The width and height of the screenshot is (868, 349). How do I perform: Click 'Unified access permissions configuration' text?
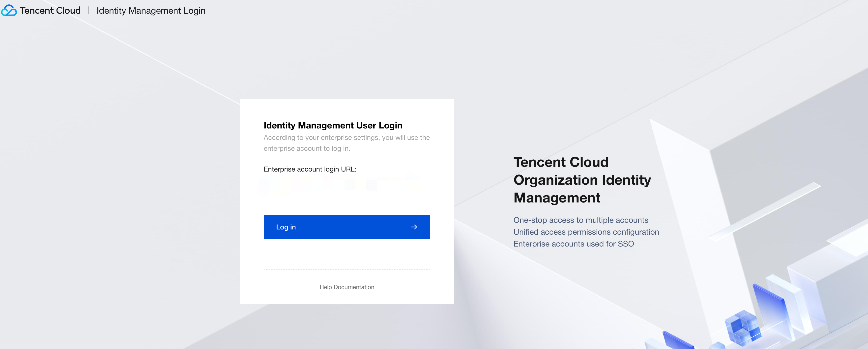tap(586, 232)
